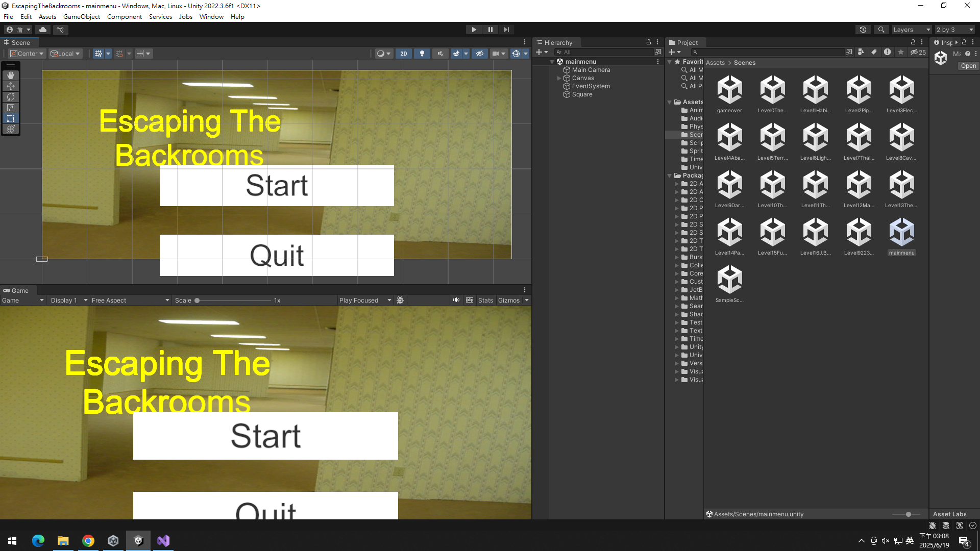980x551 pixels.
Task: Open Windows Start menu
Action: 13,541
